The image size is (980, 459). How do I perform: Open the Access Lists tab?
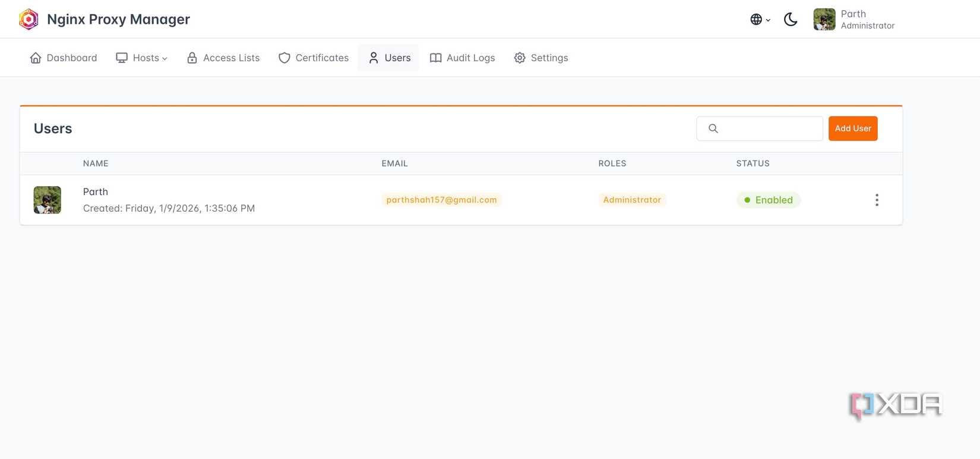(223, 58)
